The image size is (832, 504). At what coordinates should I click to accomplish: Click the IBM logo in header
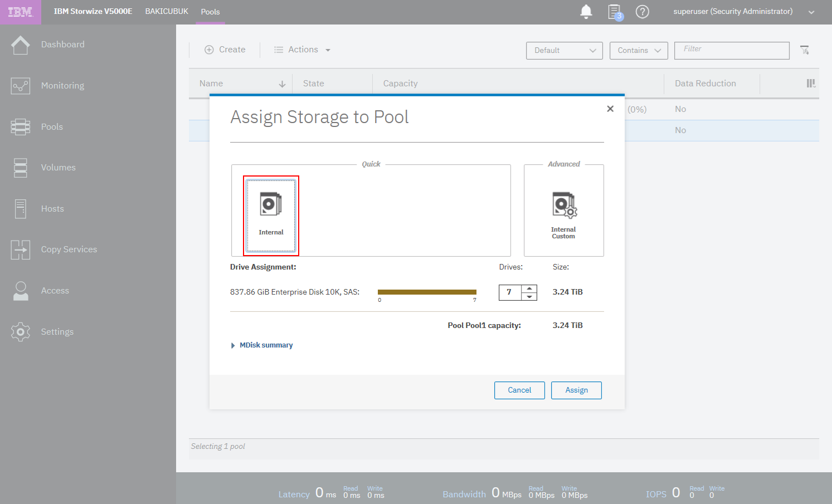[20, 12]
